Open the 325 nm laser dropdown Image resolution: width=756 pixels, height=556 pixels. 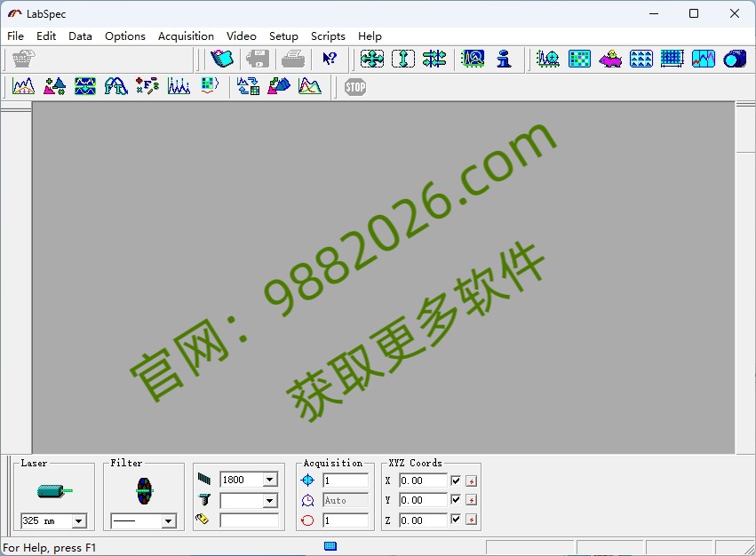point(78,520)
